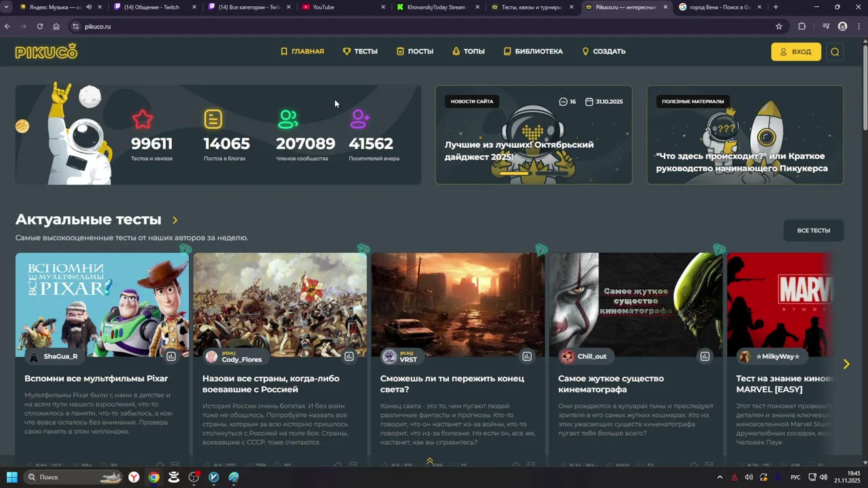Open the ТЕСТЫ menu section

coord(360,52)
